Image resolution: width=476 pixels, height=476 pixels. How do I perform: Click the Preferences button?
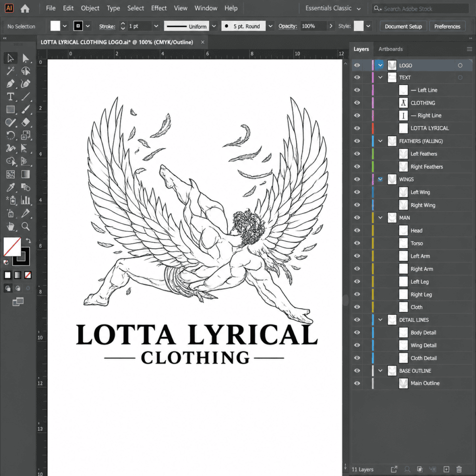click(x=447, y=26)
